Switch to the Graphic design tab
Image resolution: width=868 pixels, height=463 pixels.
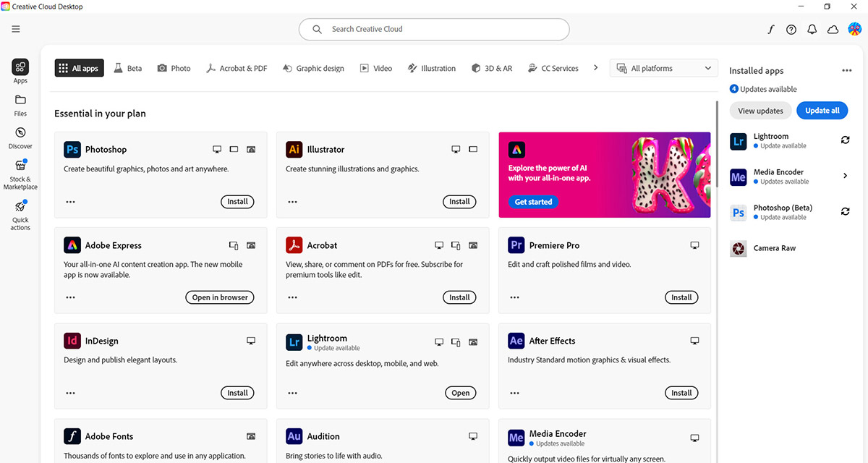(314, 69)
